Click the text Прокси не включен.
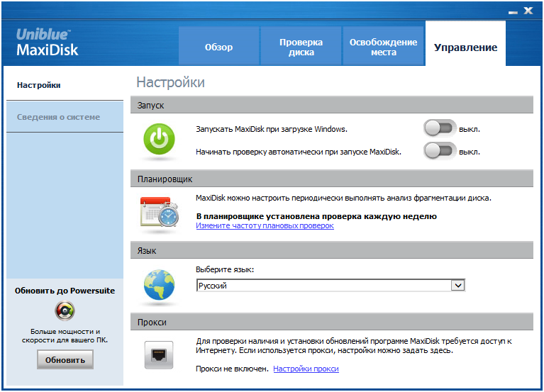The width and height of the screenshot is (544, 392). pyautogui.click(x=232, y=369)
